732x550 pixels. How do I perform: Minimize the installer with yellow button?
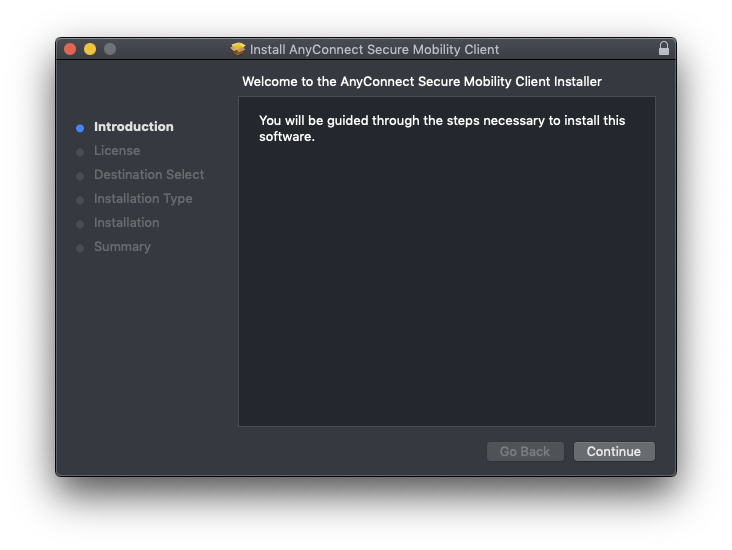tap(90, 49)
